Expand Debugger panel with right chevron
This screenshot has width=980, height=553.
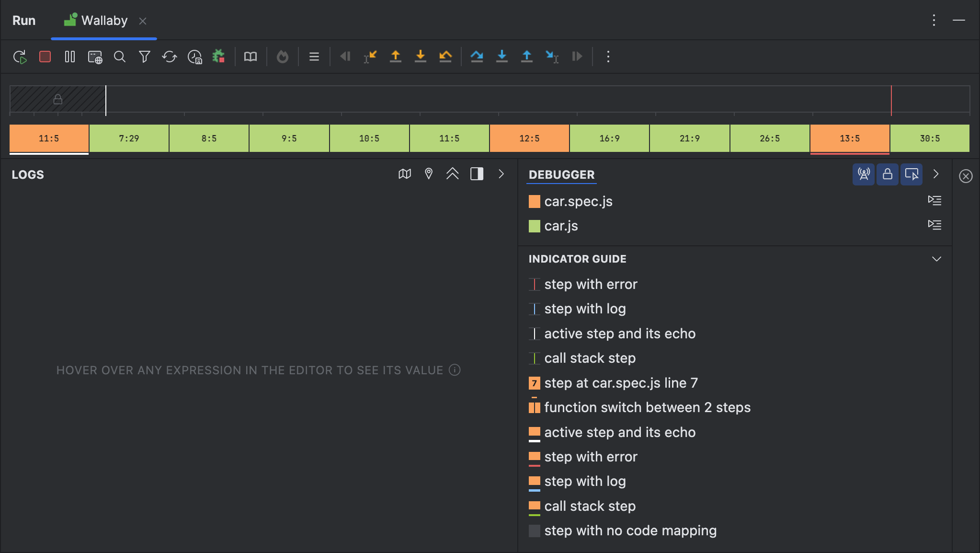936,174
